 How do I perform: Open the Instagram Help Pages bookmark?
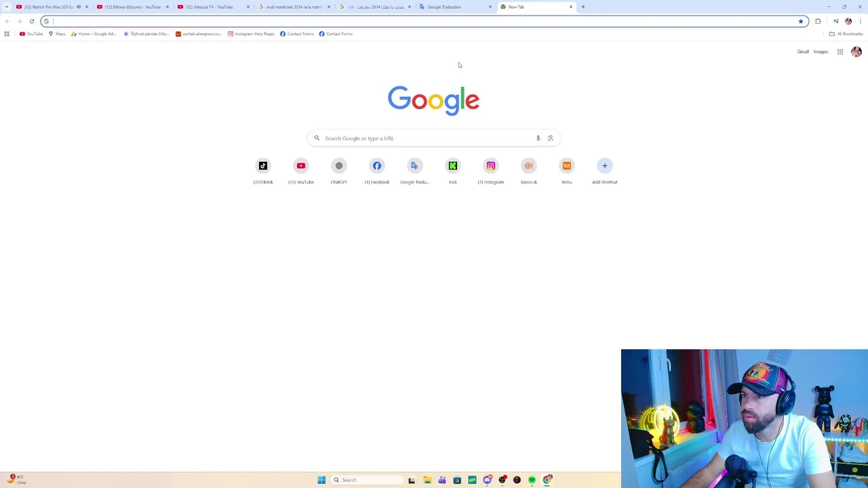click(251, 34)
